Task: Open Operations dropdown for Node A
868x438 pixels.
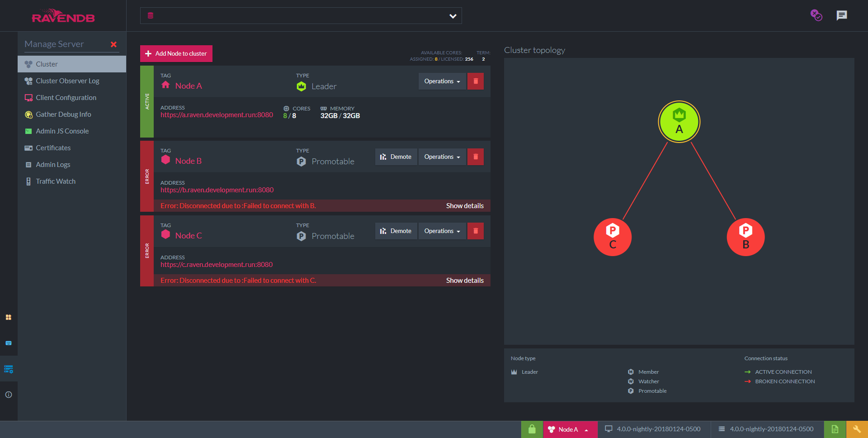Action: tap(442, 81)
